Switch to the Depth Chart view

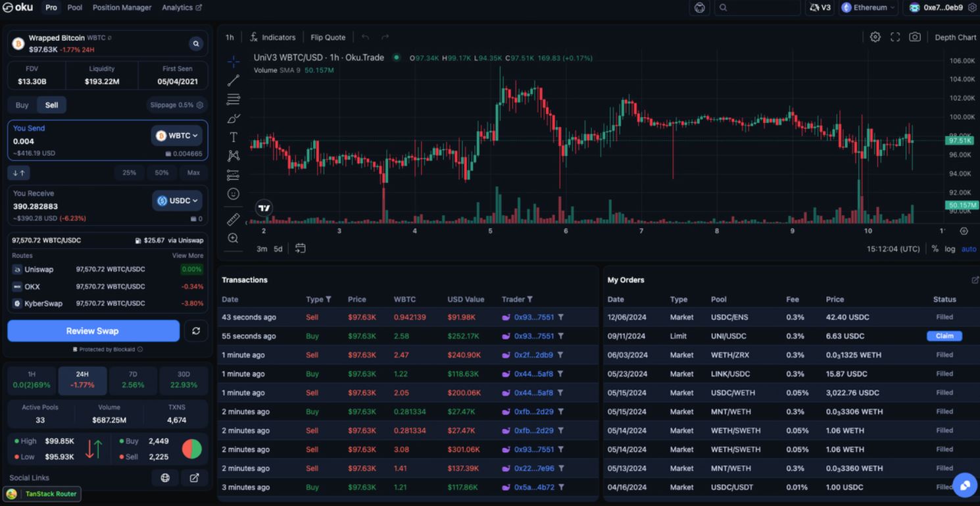coord(956,38)
